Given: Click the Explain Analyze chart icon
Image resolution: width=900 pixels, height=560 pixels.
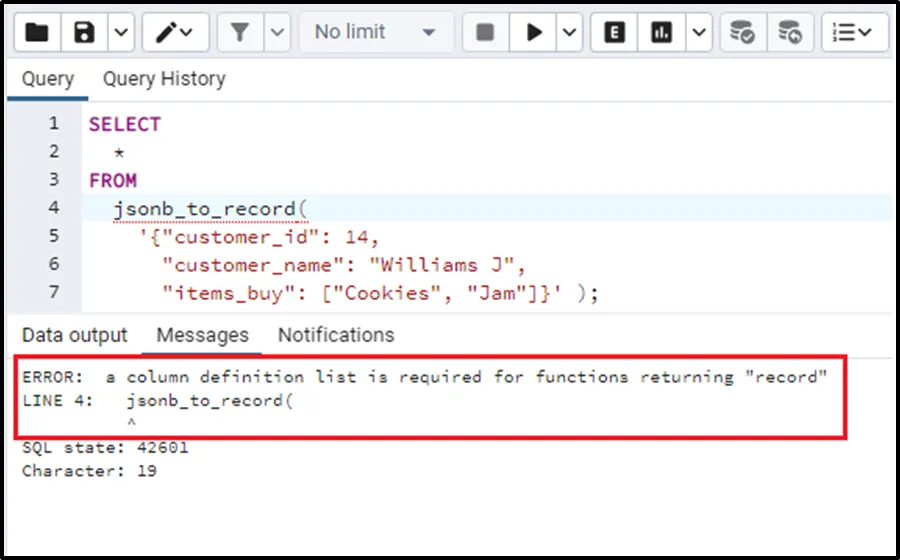Looking at the screenshot, I should (x=661, y=33).
